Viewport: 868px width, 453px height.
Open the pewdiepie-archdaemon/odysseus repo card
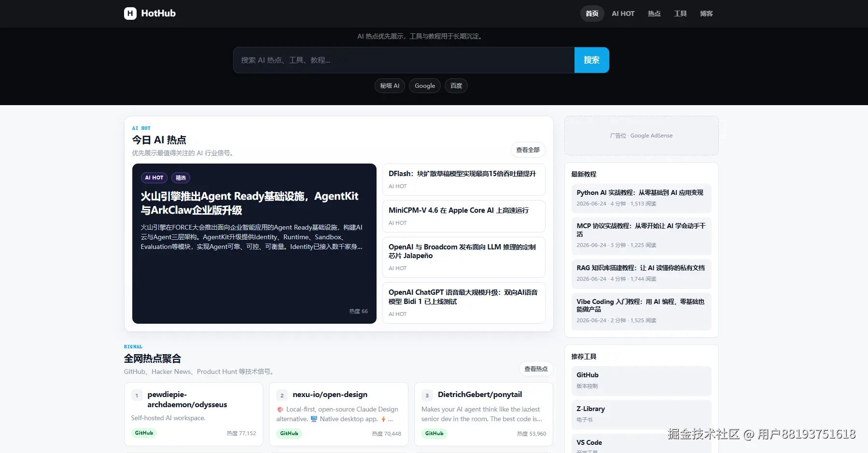[x=194, y=414]
